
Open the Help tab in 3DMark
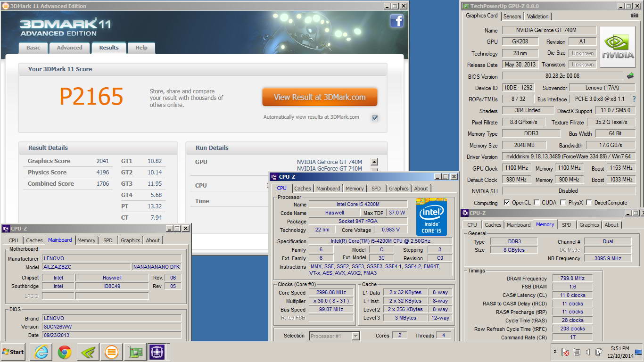tap(141, 48)
